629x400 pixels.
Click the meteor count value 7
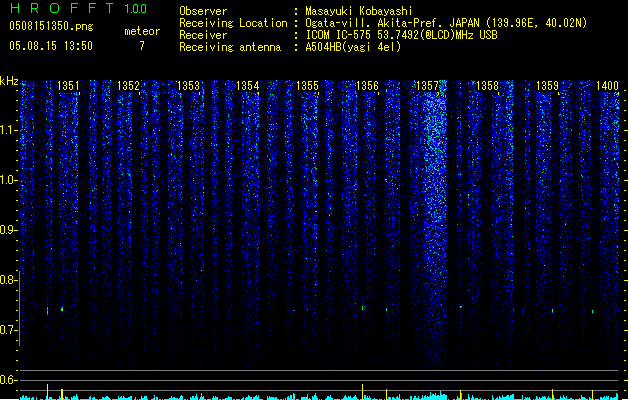tap(142, 46)
